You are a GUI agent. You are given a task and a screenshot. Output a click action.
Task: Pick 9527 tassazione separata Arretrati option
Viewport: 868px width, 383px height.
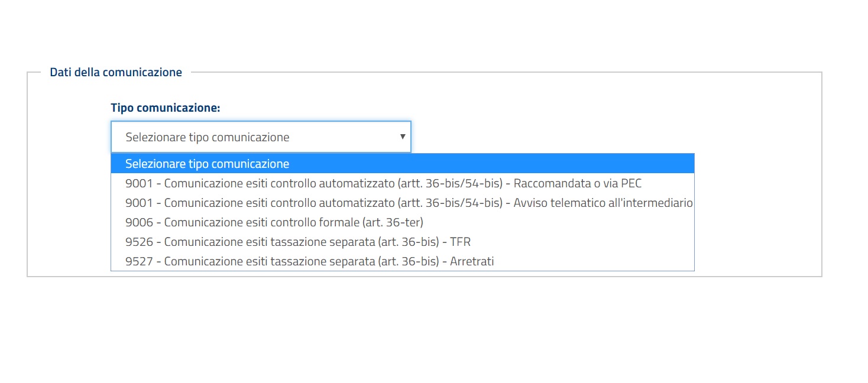click(402, 261)
